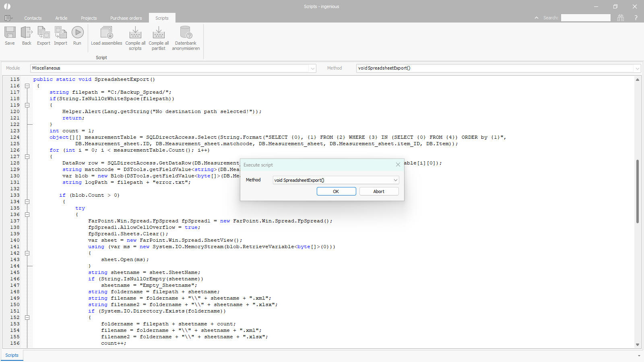Open the Contacts tab
644x362 pixels.
(x=33, y=18)
